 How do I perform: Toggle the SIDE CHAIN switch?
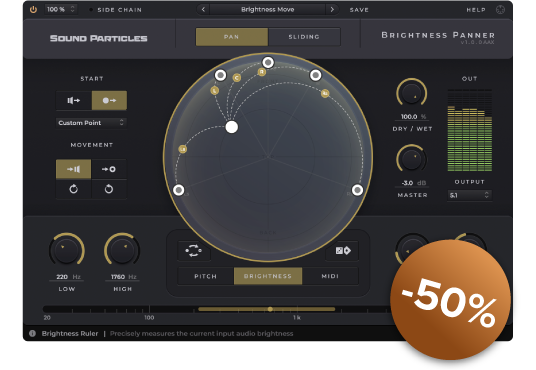point(116,10)
